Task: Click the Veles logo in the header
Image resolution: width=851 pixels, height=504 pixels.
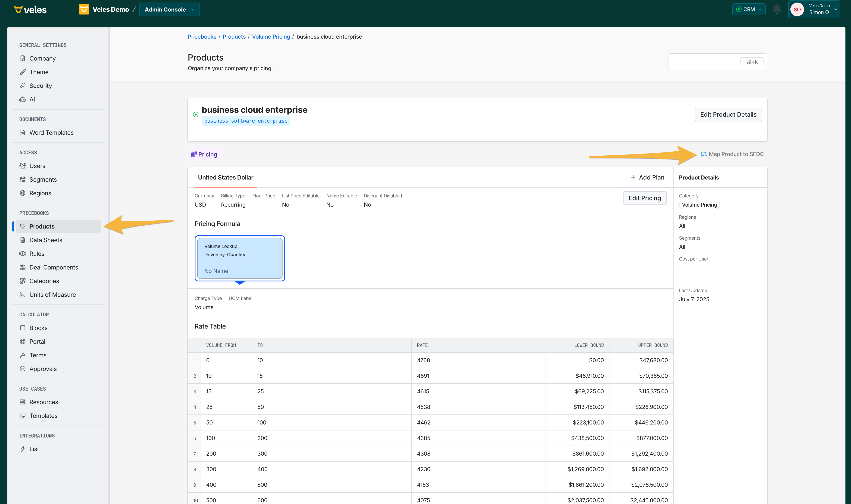Action: click(x=30, y=10)
